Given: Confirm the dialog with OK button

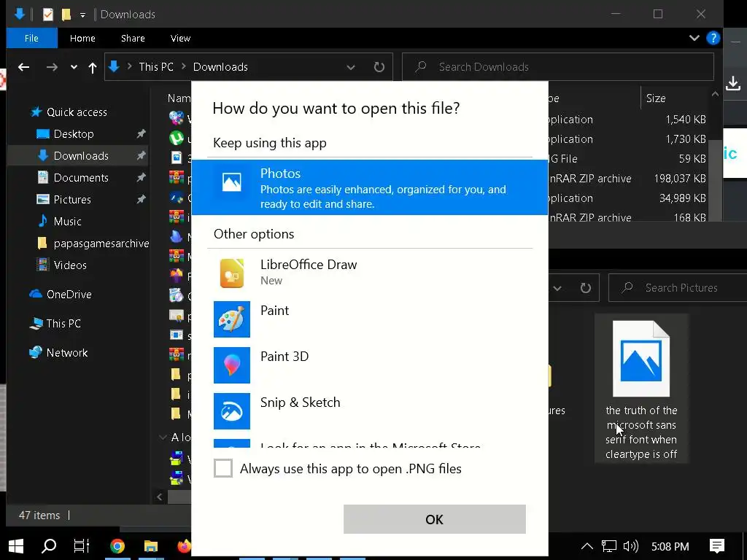Looking at the screenshot, I should (x=435, y=519).
